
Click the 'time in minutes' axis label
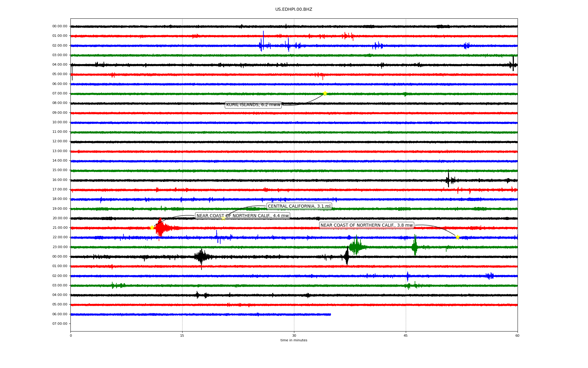pyautogui.click(x=294, y=340)
